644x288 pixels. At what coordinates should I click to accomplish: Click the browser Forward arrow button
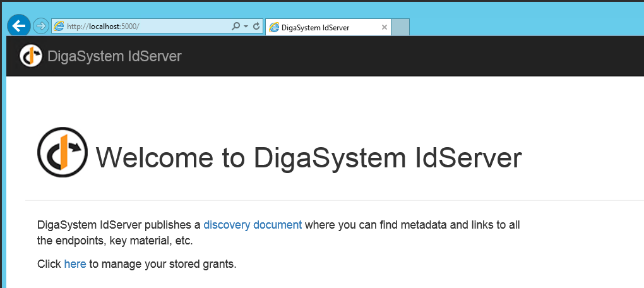tap(40, 26)
